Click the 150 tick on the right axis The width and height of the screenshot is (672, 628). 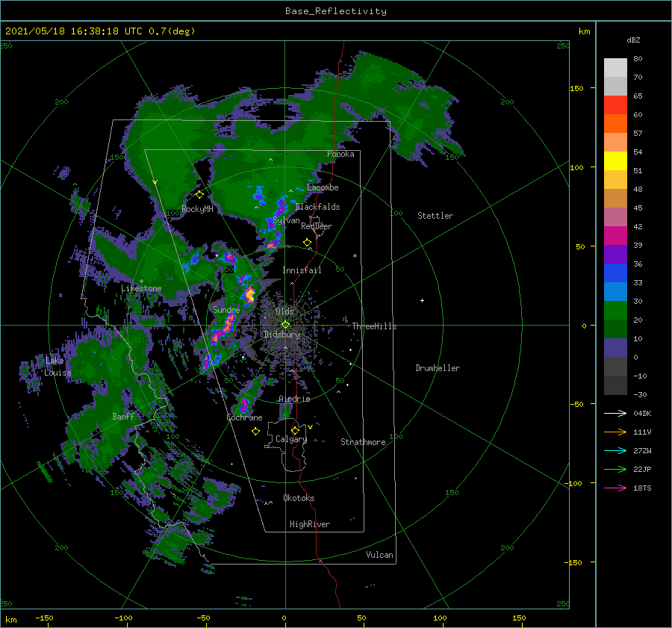(577, 88)
